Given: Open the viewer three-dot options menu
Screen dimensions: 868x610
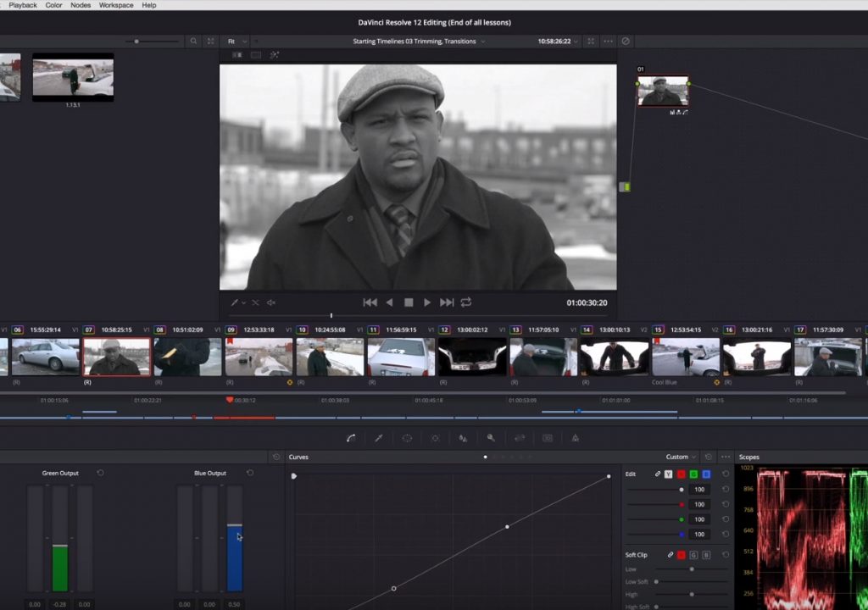Looking at the screenshot, I should (608, 41).
